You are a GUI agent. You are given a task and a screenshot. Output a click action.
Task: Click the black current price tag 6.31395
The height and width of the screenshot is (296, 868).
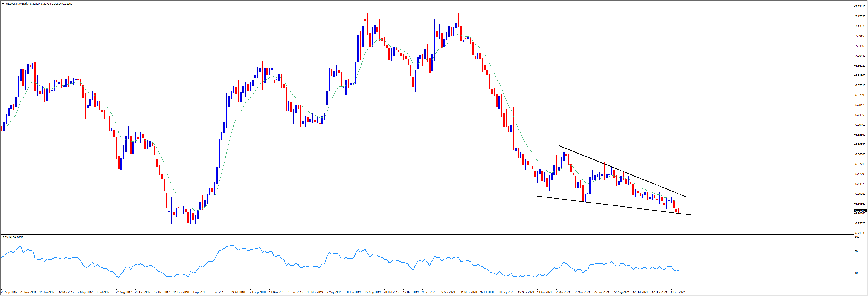(x=860, y=211)
